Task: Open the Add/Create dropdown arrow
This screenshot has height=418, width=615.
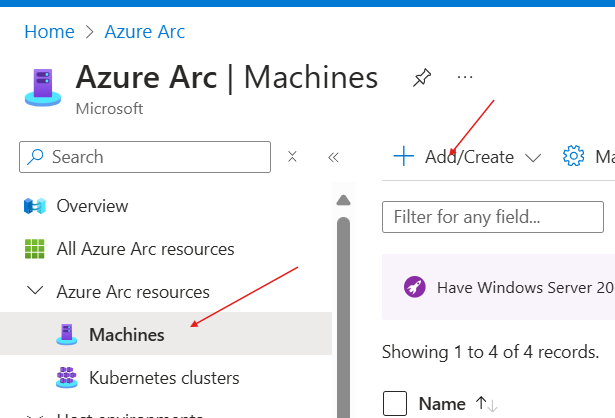Action: 532,157
